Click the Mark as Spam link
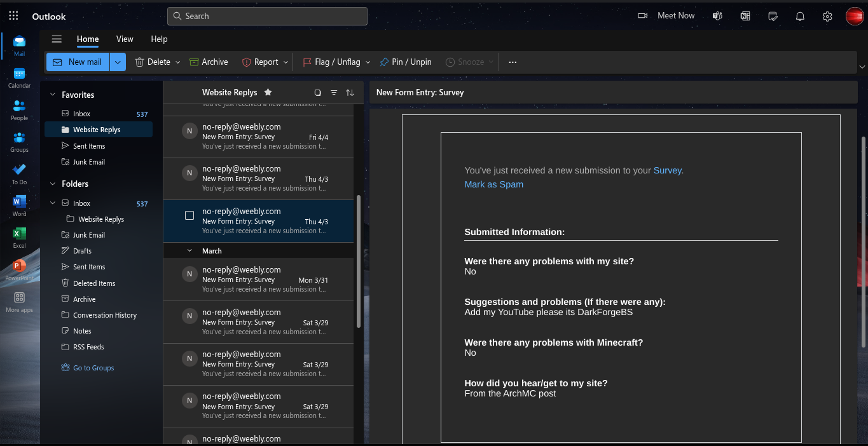Viewport: 868px width, 446px height. (494, 184)
